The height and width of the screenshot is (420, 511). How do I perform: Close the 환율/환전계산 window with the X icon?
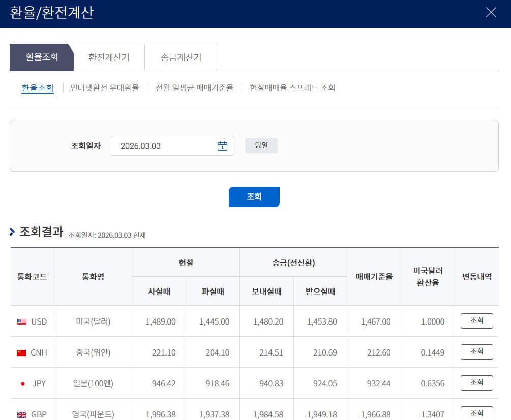(x=490, y=12)
